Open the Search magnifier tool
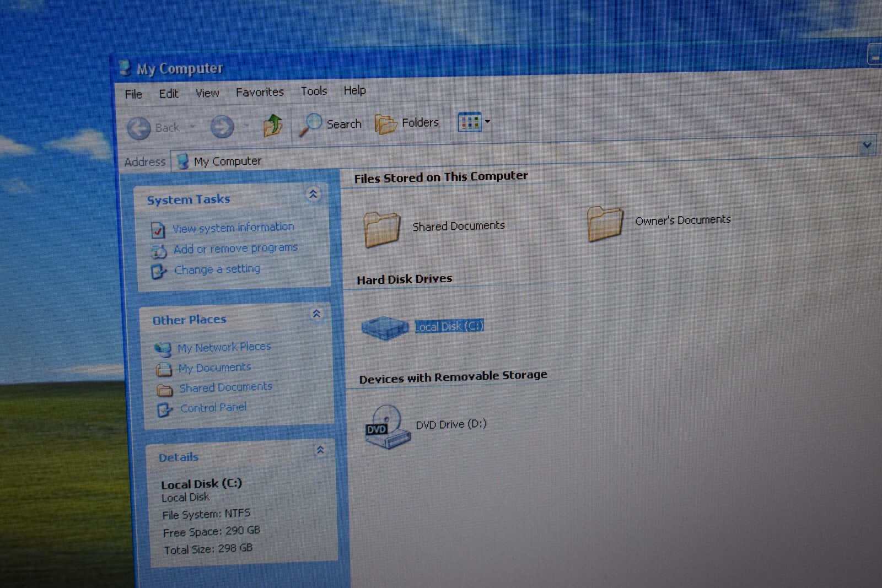 click(x=330, y=124)
